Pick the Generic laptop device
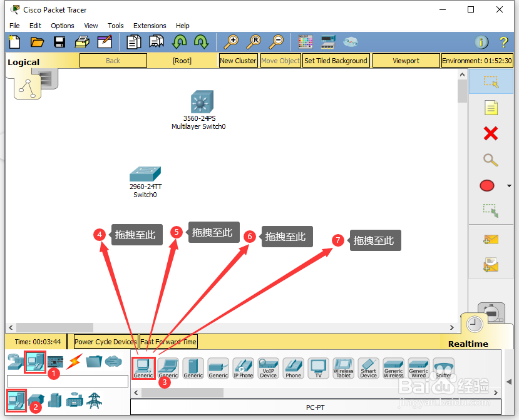 (x=168, y=369)
